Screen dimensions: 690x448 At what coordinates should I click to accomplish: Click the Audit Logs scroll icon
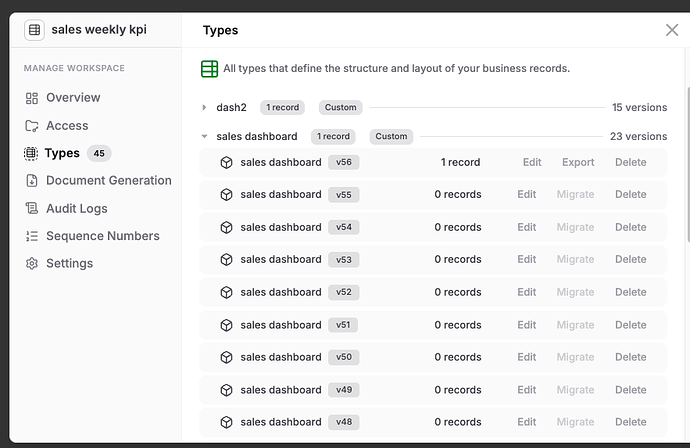[x=32, y=208]
